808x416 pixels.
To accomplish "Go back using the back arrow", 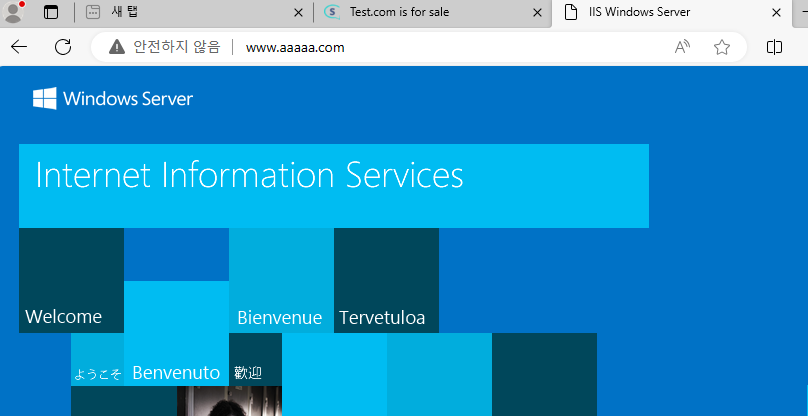I will [19, 47].
